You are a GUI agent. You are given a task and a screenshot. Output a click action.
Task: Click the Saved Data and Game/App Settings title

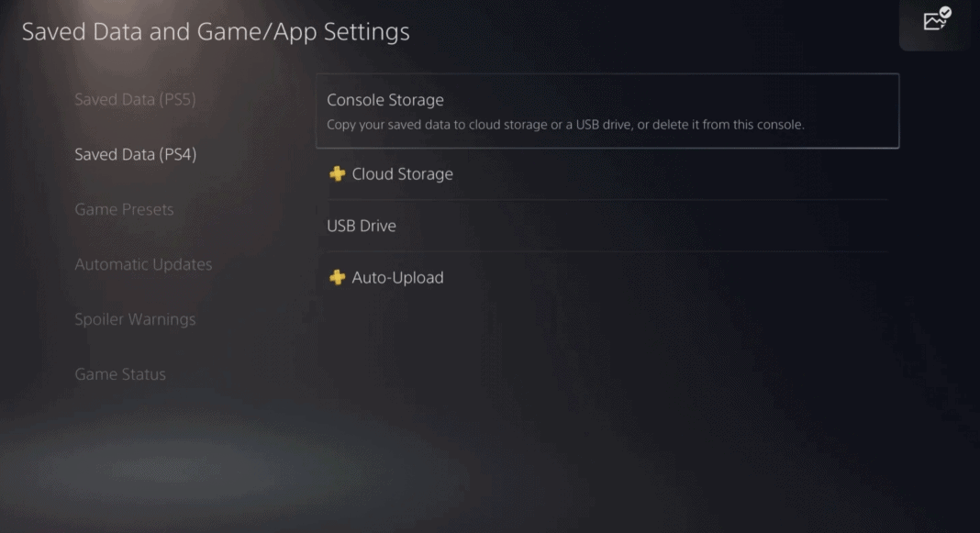tap(215, 31)
